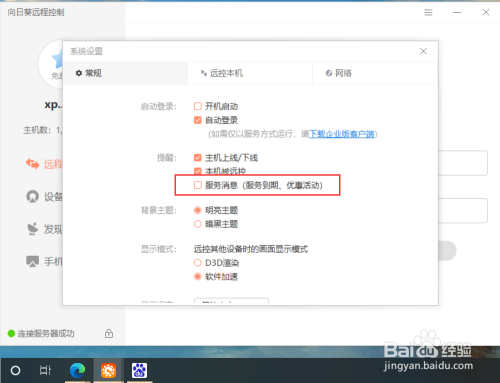Screen dimensions: 500x383
Task: Click the upper input field in main window
Action: (x=463, y=163)
